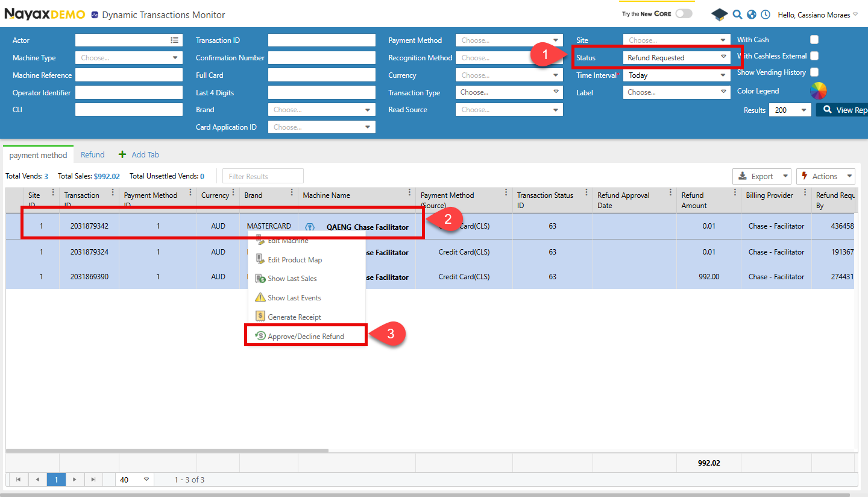The image size is (868, 497).
Task: Open Machine Name column options menu
Action: (409, 193)
